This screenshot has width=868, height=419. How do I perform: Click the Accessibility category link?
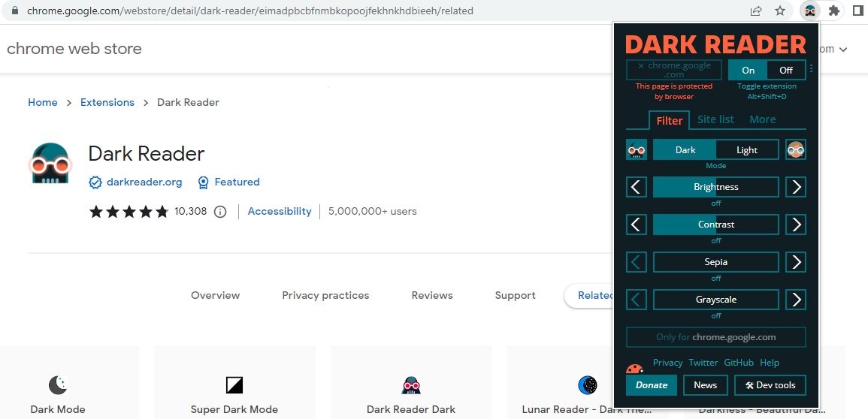(x=280, y=211)
